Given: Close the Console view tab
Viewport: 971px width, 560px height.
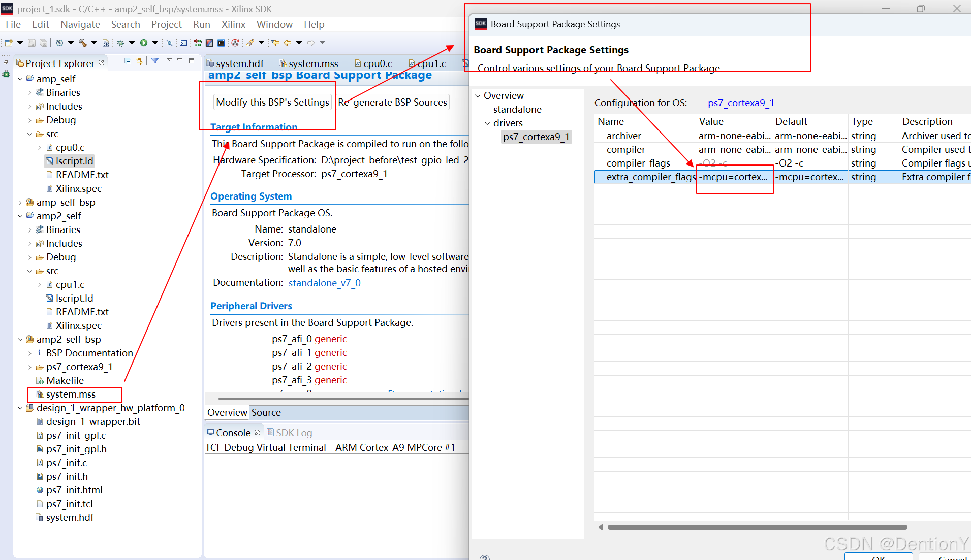Looking at the screenshot, I should pos(258,432).
